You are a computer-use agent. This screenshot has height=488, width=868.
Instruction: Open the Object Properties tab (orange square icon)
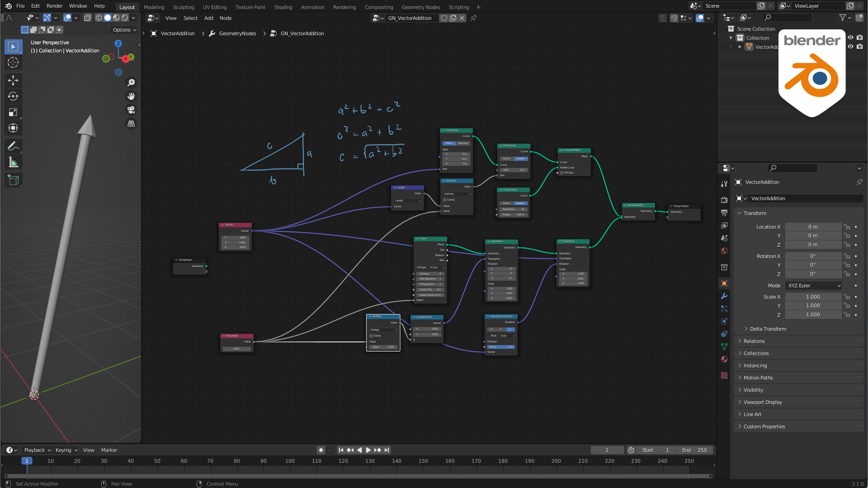724,283
